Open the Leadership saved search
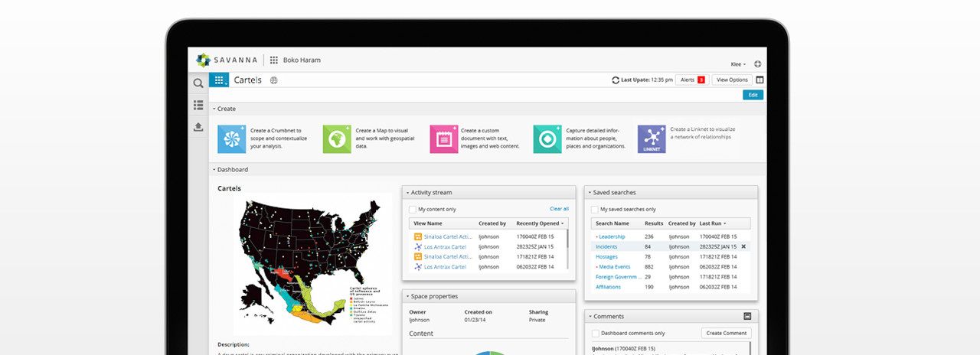Screen dimensions: 980x355 612,236
